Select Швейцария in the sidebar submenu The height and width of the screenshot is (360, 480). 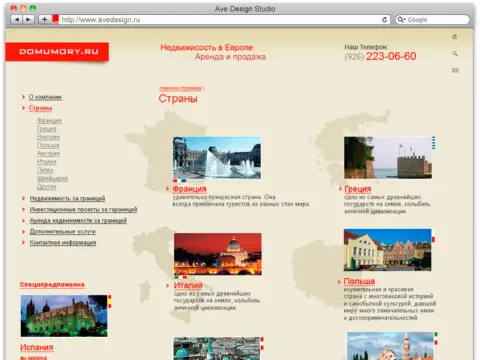tap(52, 178)
